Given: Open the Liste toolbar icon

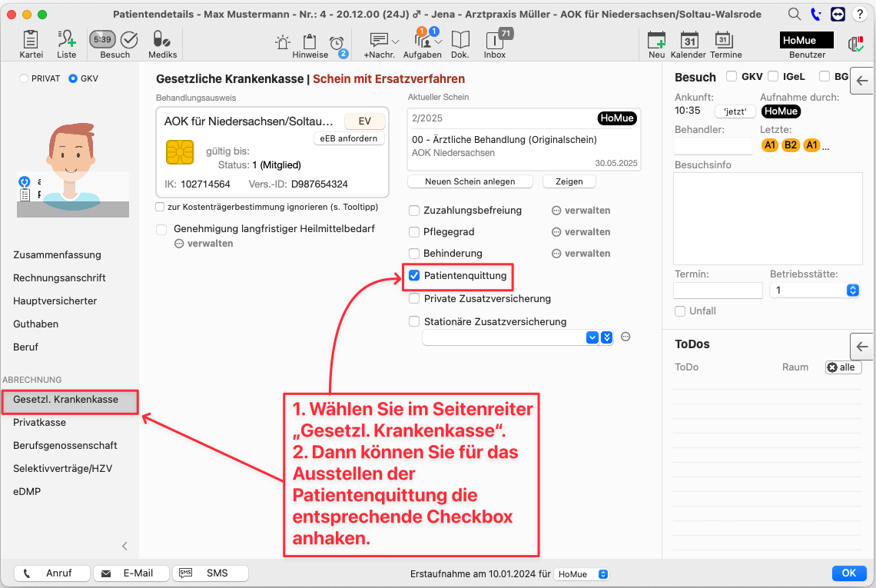Looking at the screenshot, I should pos(67,39).
